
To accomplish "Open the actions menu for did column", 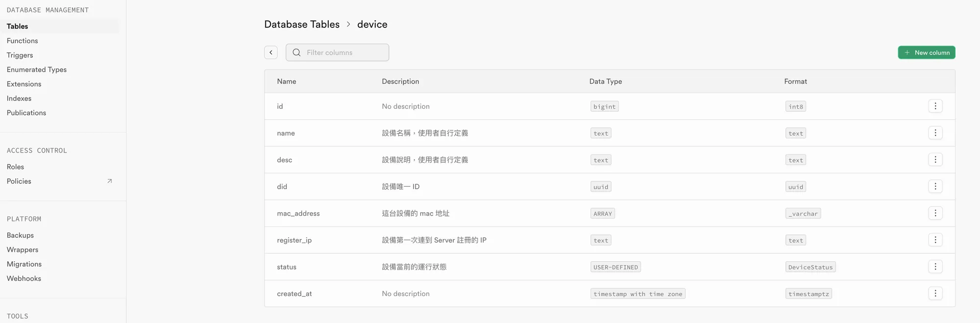I will [935, 186].
